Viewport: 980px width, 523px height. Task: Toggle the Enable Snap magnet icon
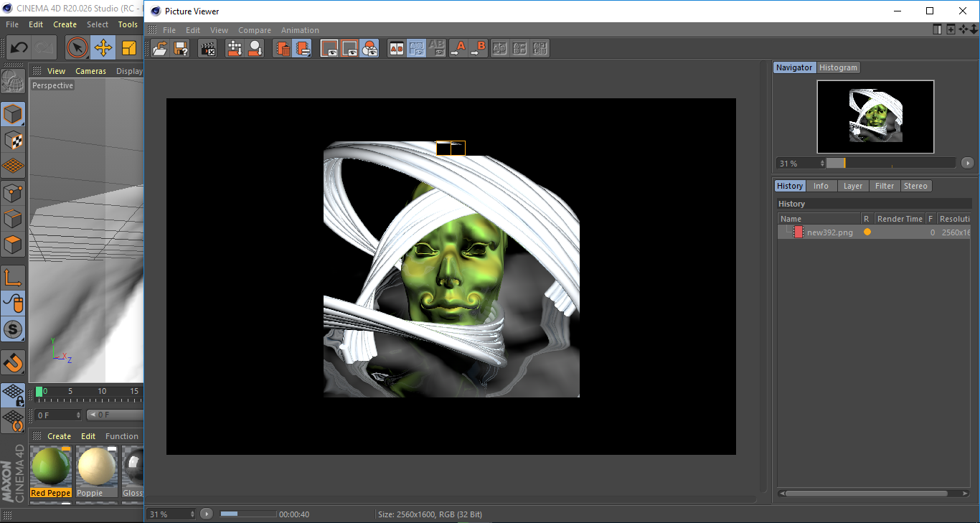(13, 362)
